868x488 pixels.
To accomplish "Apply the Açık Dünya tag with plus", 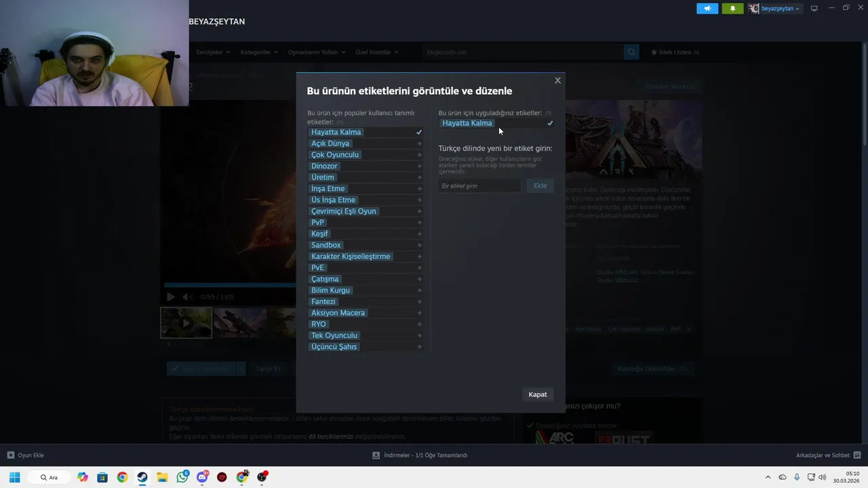I will 420,144.
